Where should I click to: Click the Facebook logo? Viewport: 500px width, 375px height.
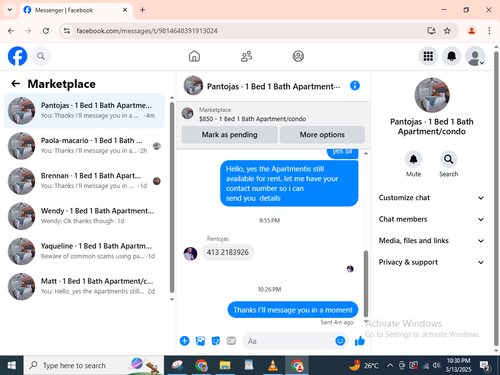point(17,56)
